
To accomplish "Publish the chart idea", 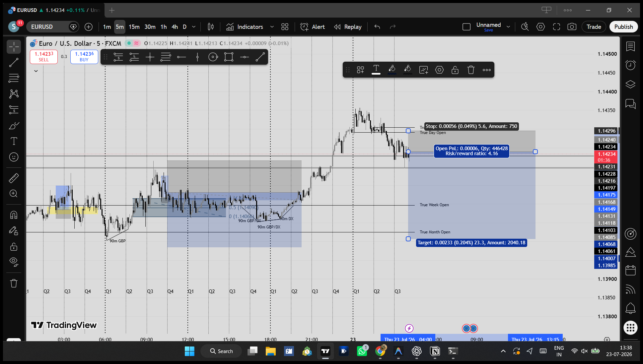I will point(624,27).
